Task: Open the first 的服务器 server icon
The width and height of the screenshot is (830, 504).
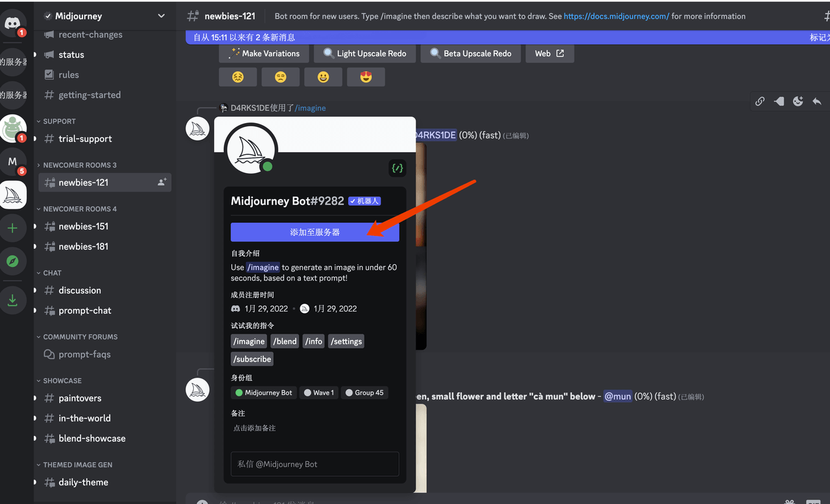Action: 12,62
